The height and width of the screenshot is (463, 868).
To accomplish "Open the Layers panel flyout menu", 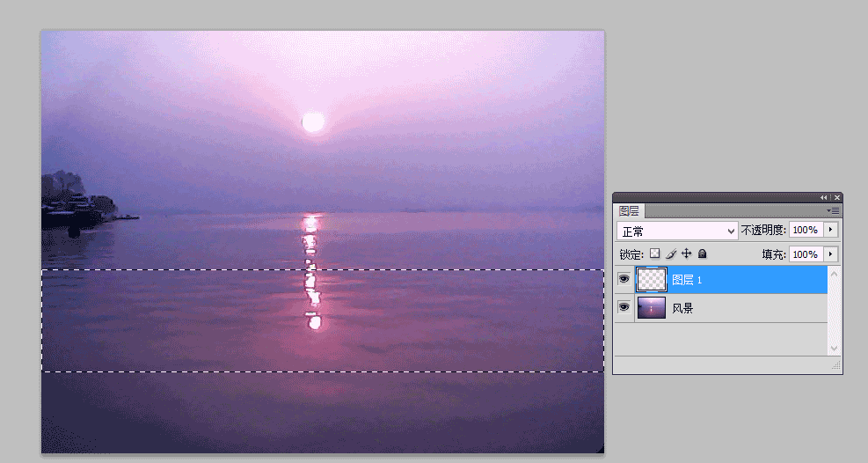I will [x=833, y=210].
